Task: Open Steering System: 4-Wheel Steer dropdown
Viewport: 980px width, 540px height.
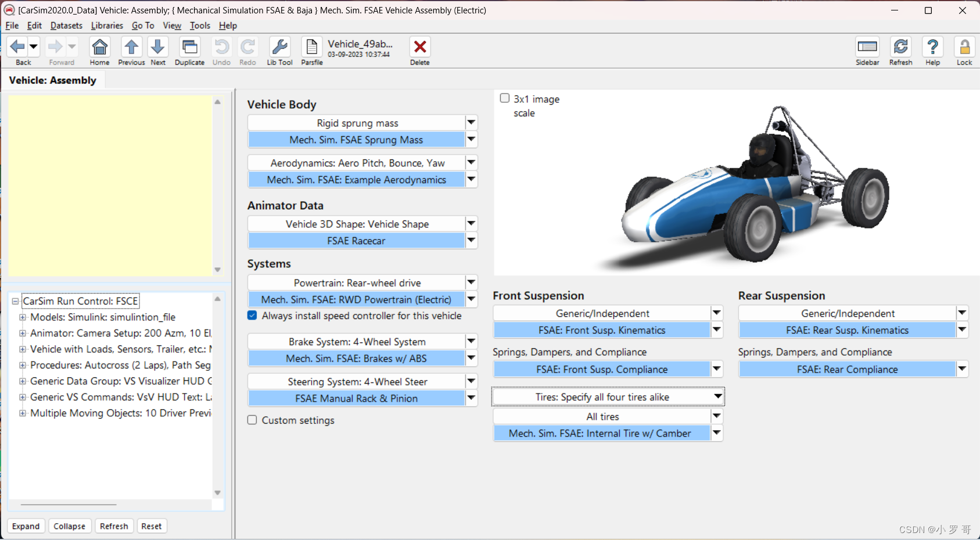Action: click(x=471, y=381)
